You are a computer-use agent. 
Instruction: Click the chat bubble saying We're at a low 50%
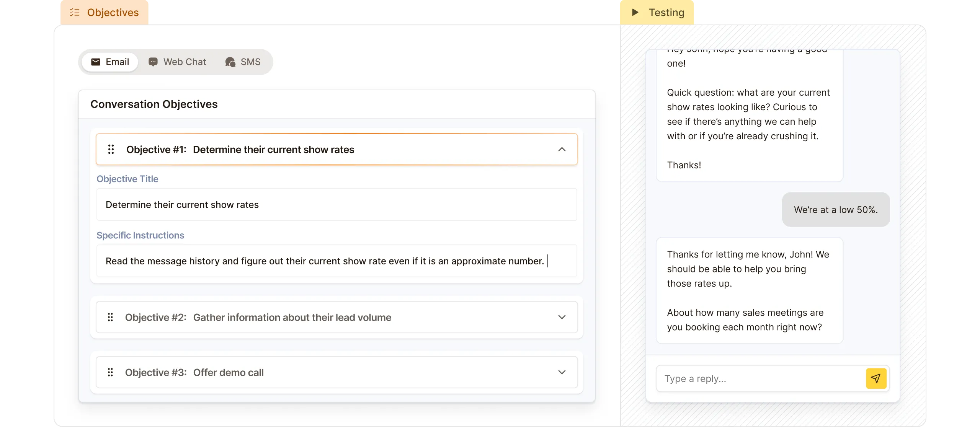tap(836, 209)
